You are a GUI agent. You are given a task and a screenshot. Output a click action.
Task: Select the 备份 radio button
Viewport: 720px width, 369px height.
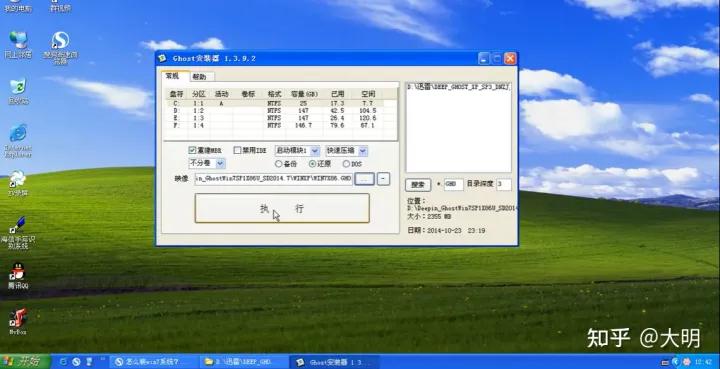[x=278, y=164]
